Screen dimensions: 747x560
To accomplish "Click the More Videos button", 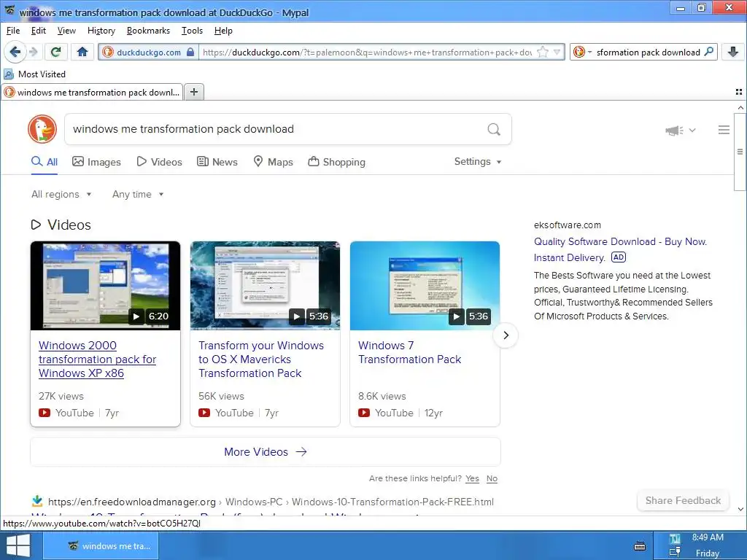I will point(266,452).
